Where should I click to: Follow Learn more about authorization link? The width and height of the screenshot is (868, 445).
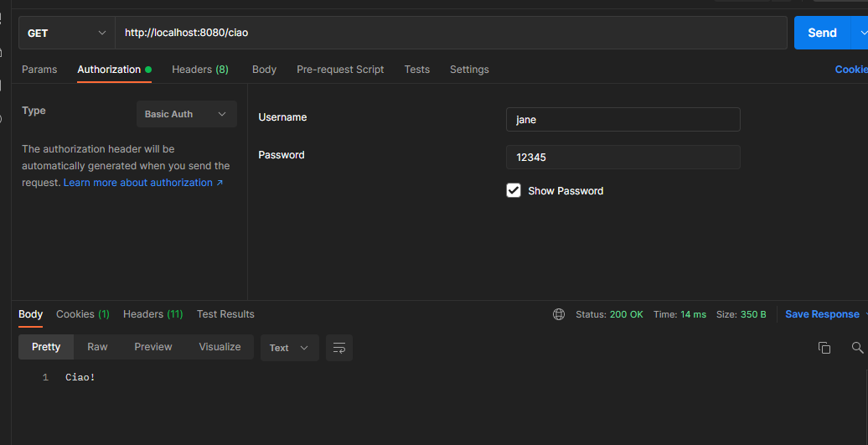pyautogui.click(x=143, y=182)
